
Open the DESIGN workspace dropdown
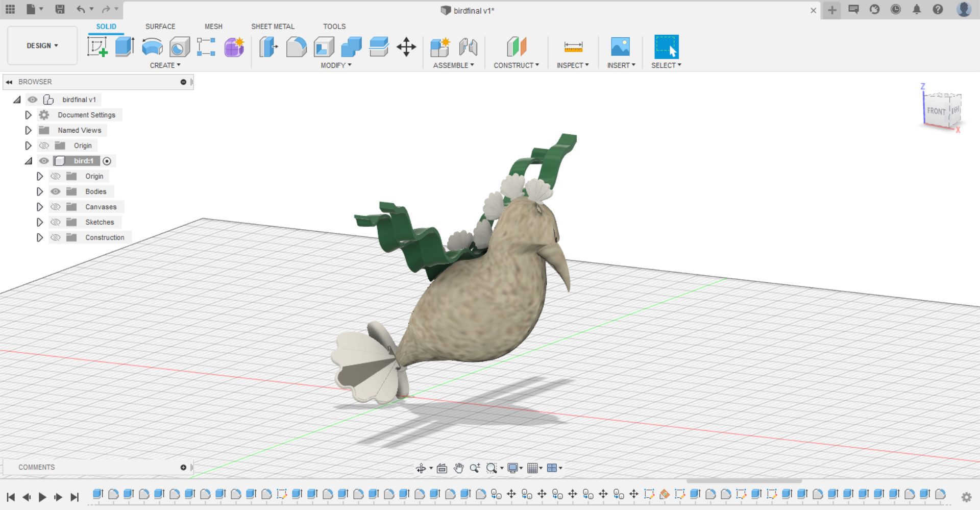pyautogui.click(x=42, y=46)
